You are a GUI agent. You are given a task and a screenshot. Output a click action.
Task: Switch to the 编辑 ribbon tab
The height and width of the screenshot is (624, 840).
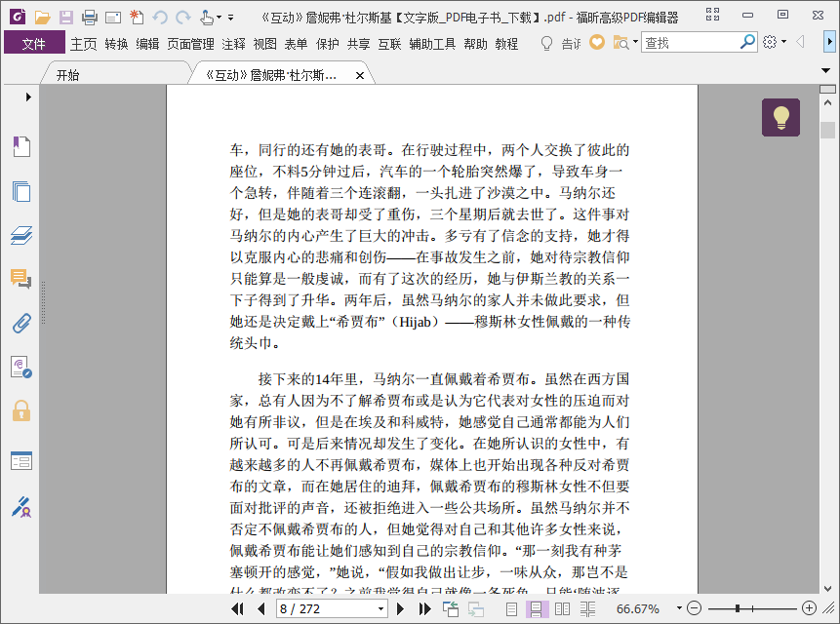click(147, 43)
